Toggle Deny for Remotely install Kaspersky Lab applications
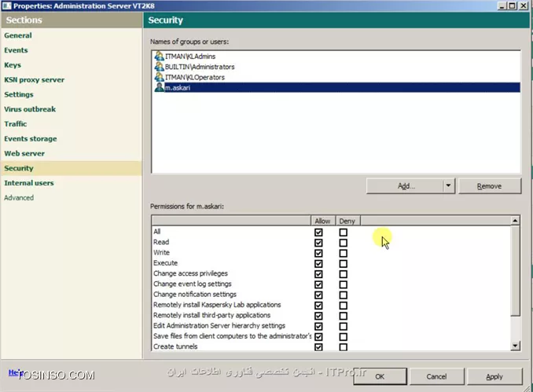Screen dimensions: 533x392 tap(344, 306)
